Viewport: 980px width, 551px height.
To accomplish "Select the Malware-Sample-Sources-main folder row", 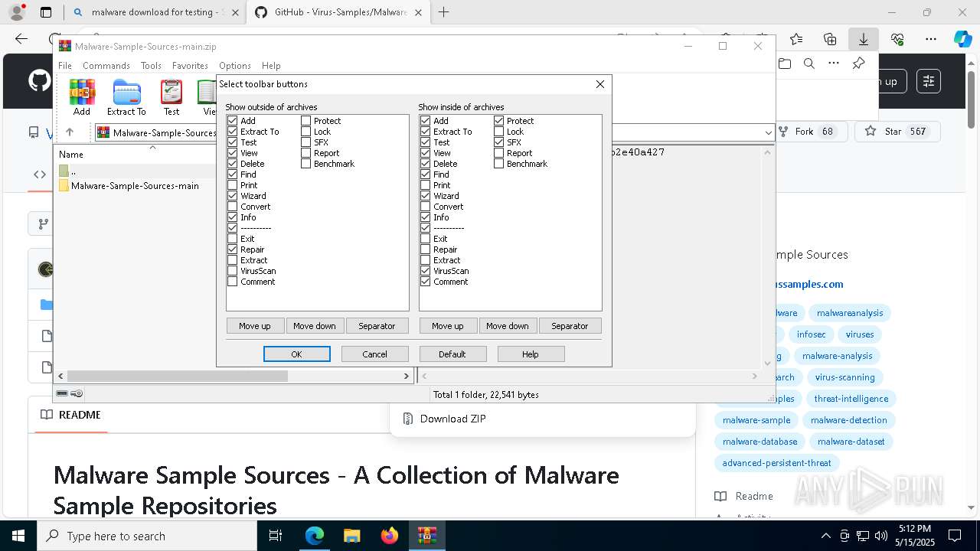I will [x=135, y=186].
